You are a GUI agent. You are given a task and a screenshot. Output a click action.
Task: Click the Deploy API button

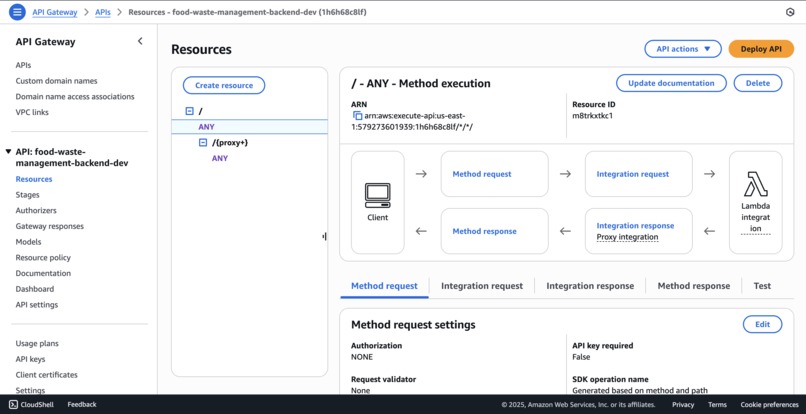pyautogui.click(x=761, y=49)
